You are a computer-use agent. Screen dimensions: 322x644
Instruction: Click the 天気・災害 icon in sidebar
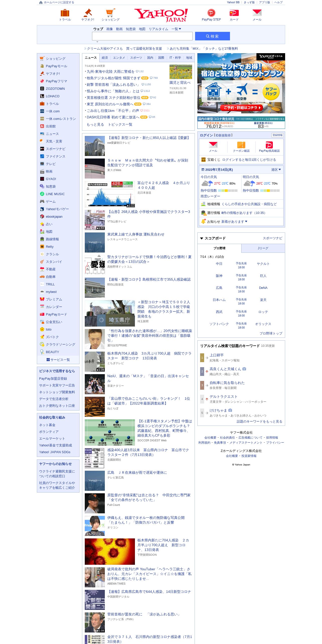coord(42,141)
